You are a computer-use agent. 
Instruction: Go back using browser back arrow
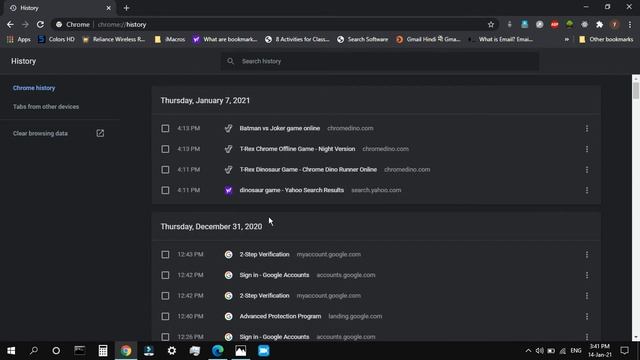10,24
